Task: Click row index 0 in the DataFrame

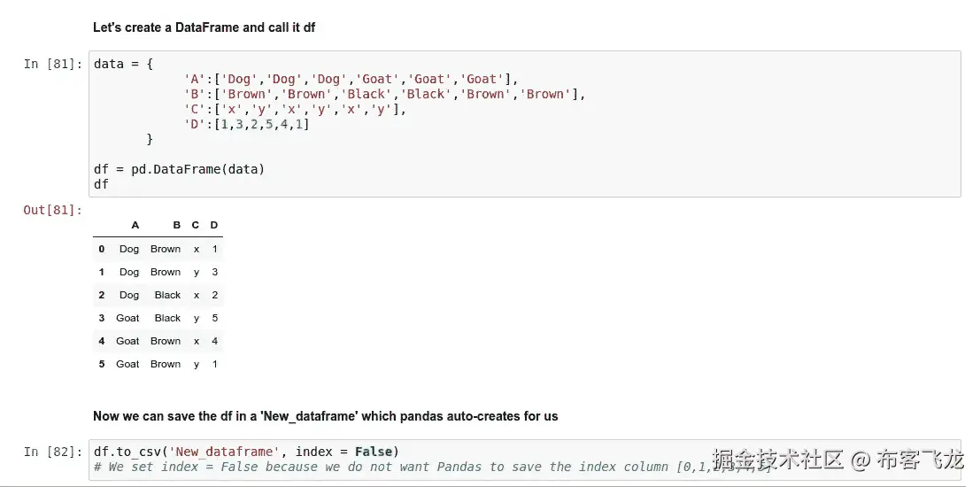Action: pos(102,249)
